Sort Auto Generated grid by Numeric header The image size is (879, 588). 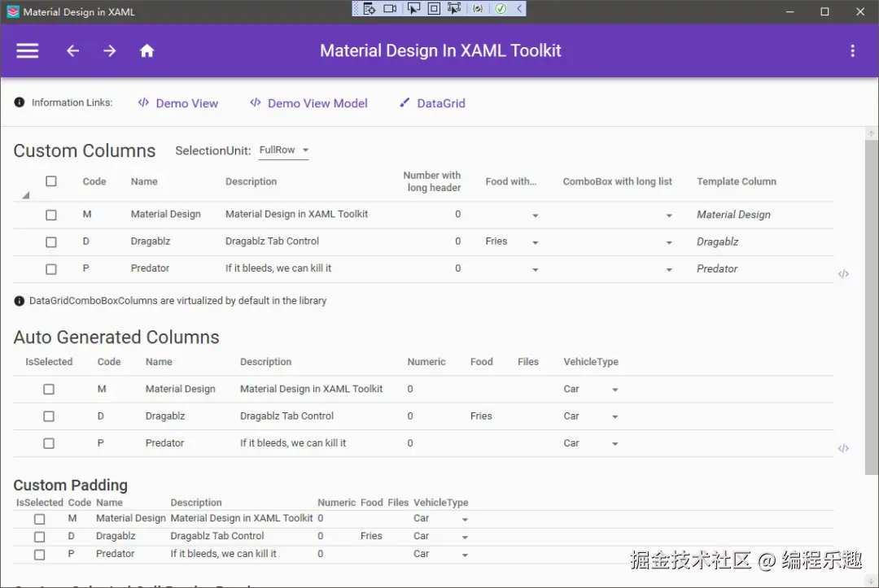426,362
